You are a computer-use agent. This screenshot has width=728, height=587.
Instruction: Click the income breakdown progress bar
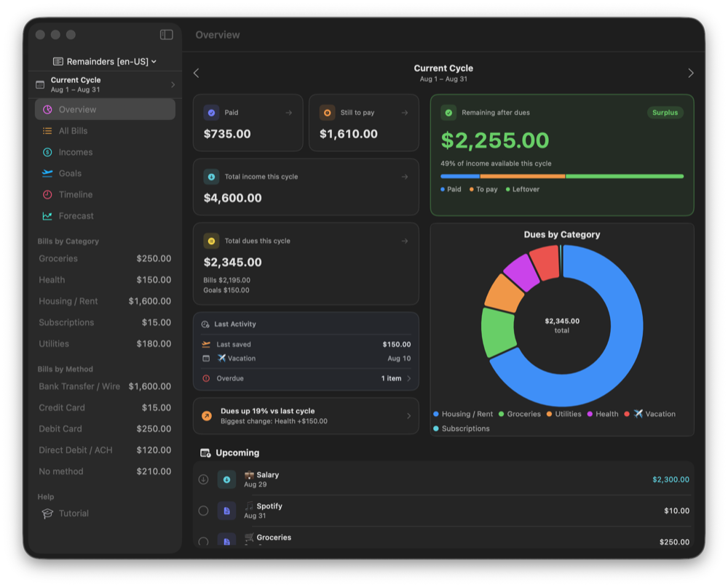562,177
